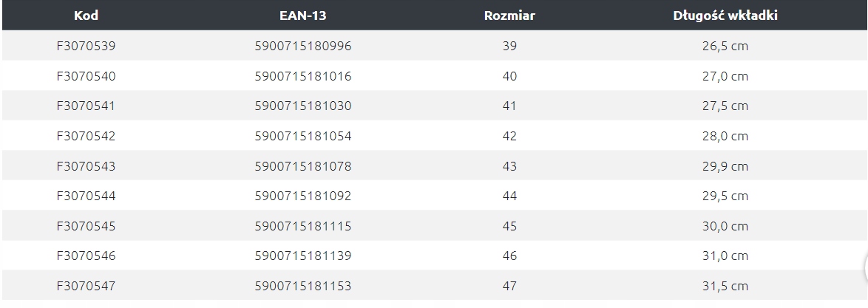This screenshot has height=308, width=868.
Task: Click the EAN-13 column header
Action: click(x=303, y=16)
